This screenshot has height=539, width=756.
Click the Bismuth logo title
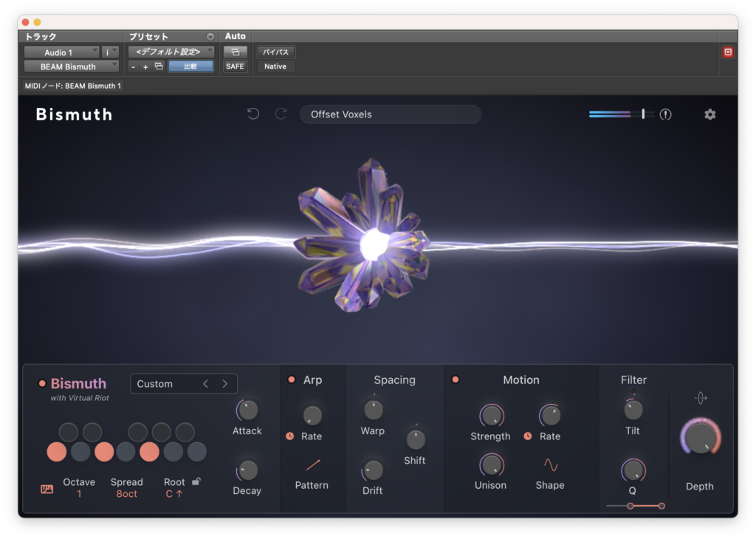pos(75,114)
